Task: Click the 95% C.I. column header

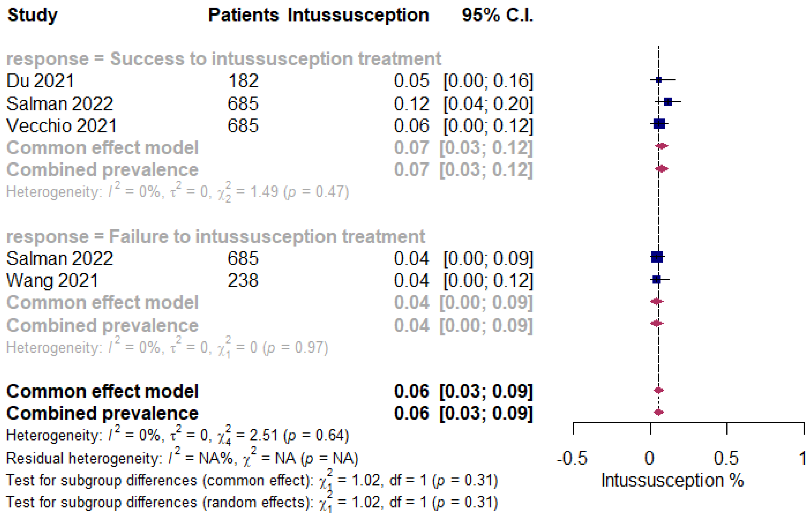Action: click(497, 15)
